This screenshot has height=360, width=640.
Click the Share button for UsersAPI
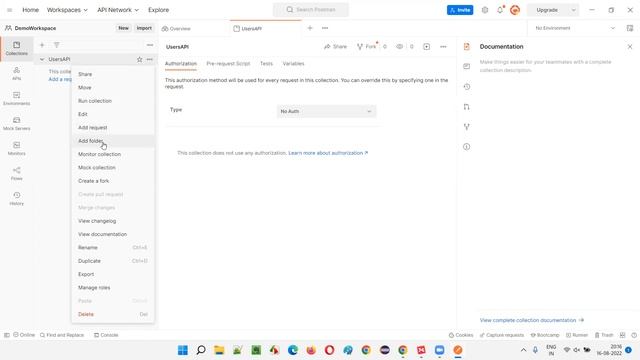pos(336,47)
